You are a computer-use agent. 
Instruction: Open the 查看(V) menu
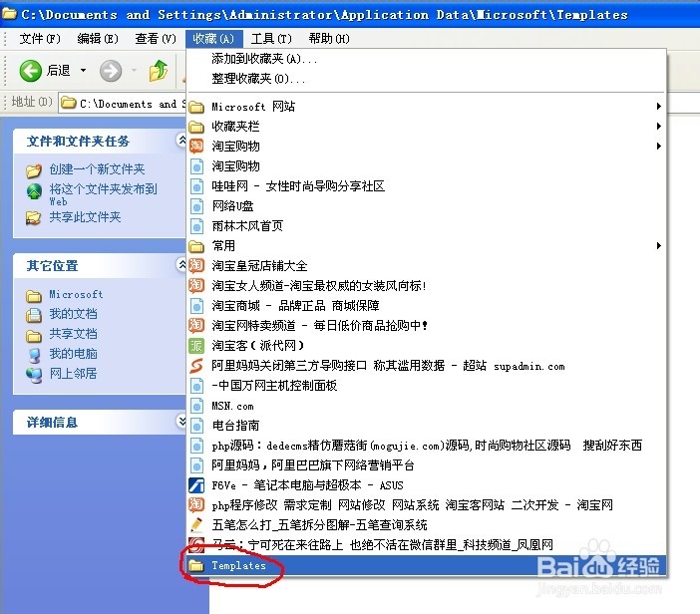point(156,39)
